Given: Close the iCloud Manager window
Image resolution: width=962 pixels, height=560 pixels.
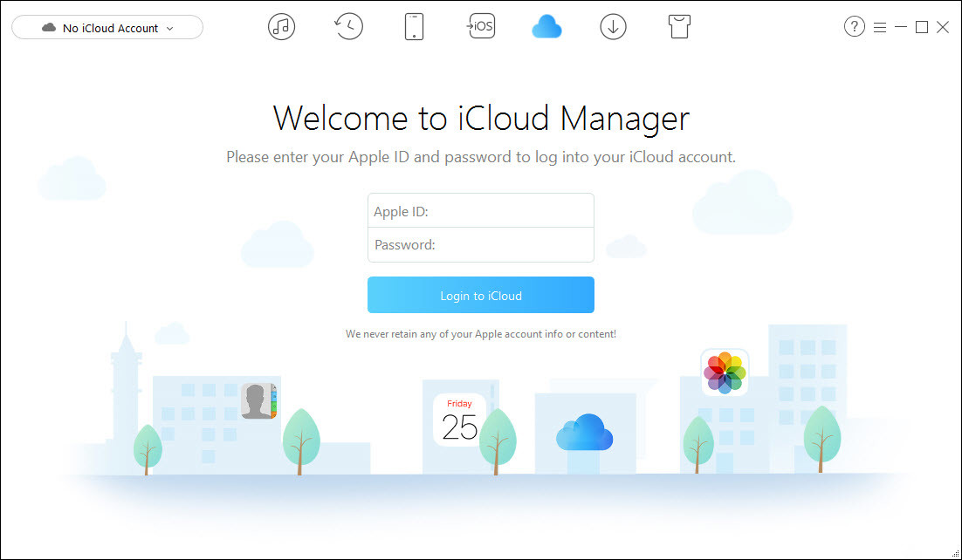Looking at the screenshot, I should pyautogui.click(x=943, y=27).
